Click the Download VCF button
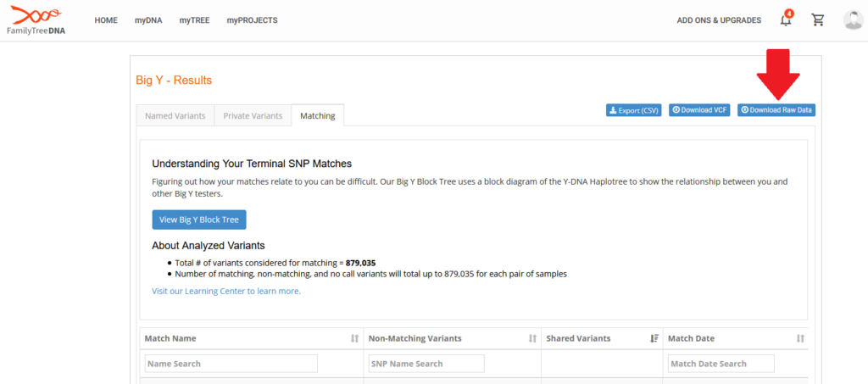868x384 pixels. 699,110
